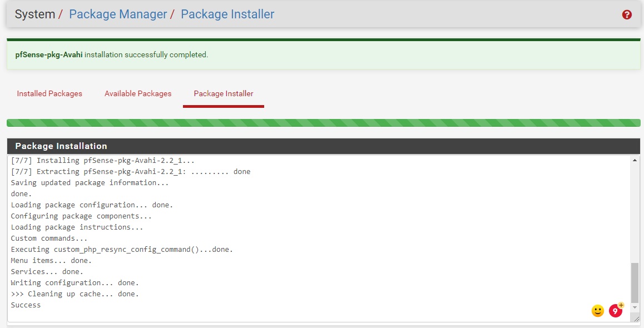Open the Package Installer breadcrumb link

227,14
